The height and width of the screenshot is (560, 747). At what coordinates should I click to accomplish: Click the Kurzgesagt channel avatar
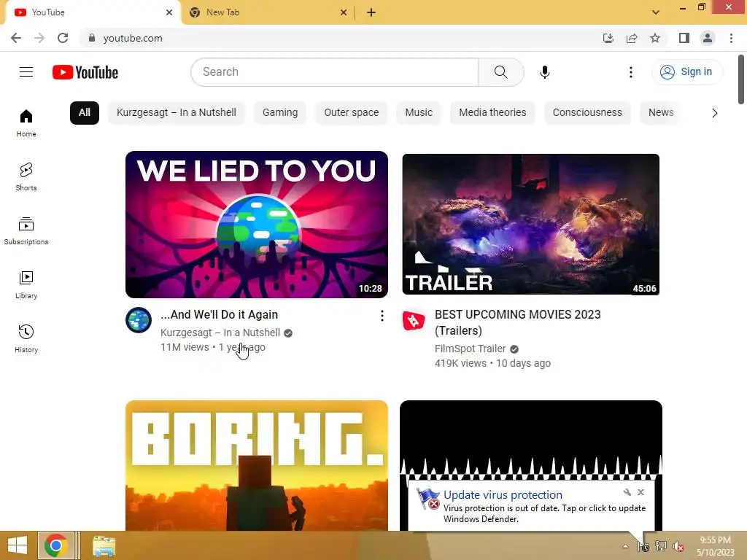pos(139,320)
